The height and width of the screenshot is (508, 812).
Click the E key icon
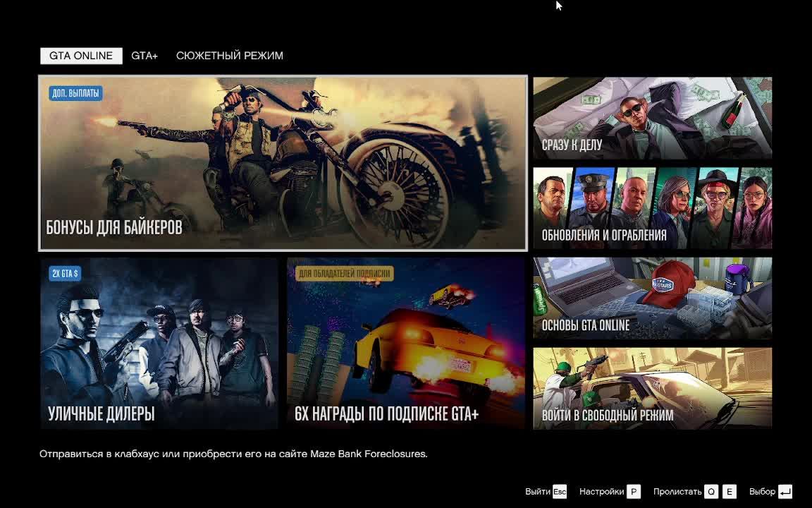coord(729,491)
